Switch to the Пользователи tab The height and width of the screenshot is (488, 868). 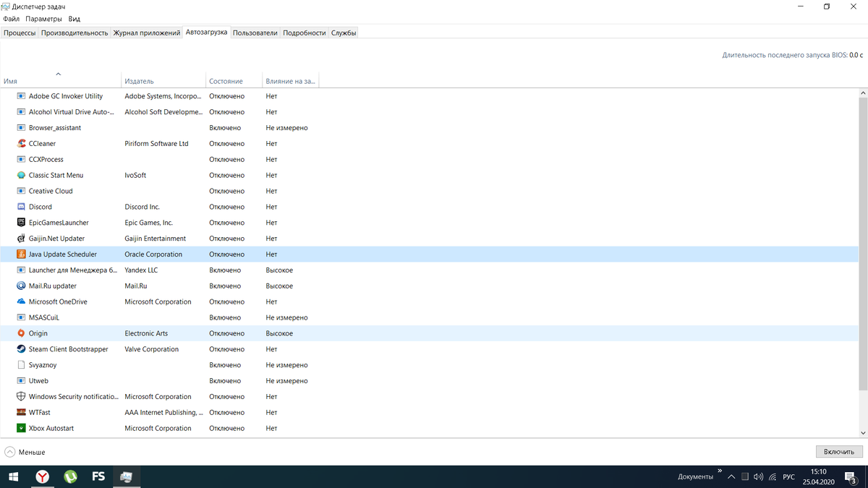(255, 33)
